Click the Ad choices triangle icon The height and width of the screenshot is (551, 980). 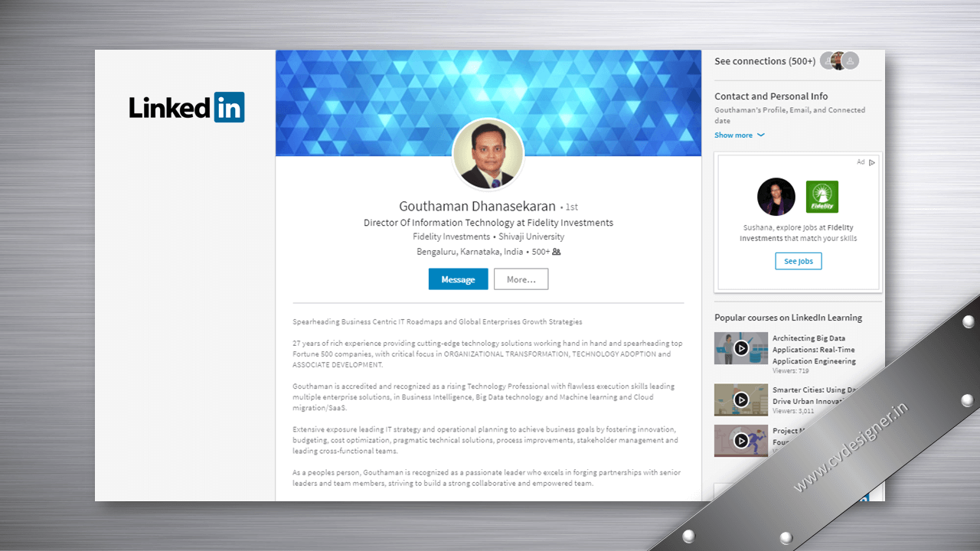click(872, 162)
